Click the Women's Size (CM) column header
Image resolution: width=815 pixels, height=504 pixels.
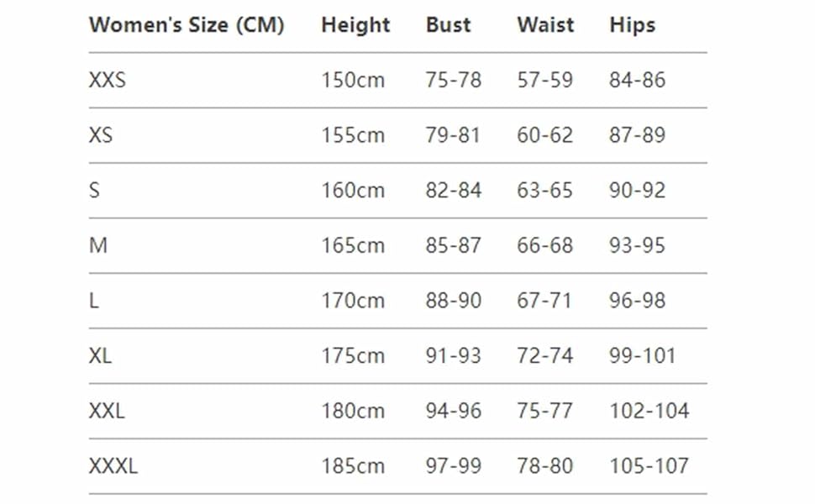click(x=187, y=25)
